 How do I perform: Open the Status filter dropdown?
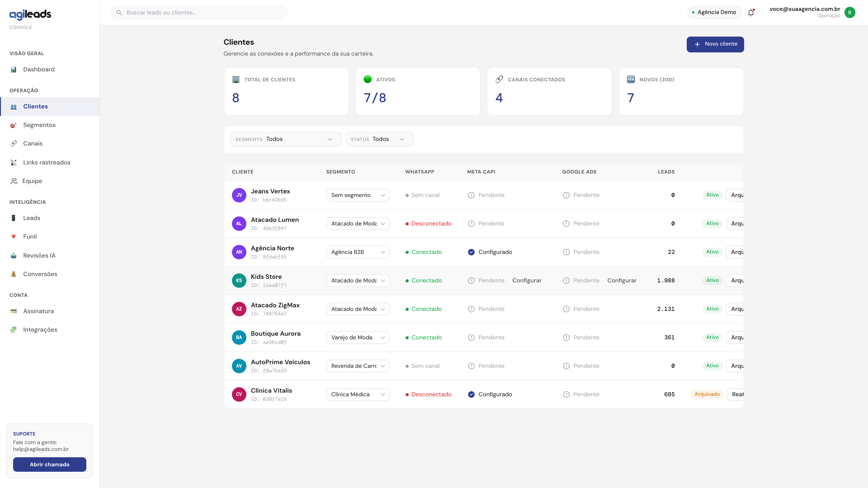(x=380, y=139)
